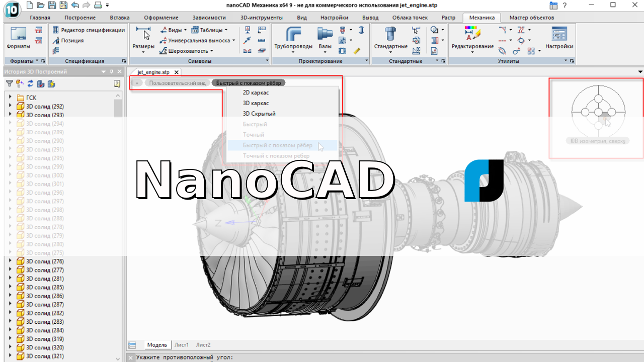Open the Форматы sheet format tool
This screenshot has width=644, height=362.
pyautogui.click(x=18, y=38)
